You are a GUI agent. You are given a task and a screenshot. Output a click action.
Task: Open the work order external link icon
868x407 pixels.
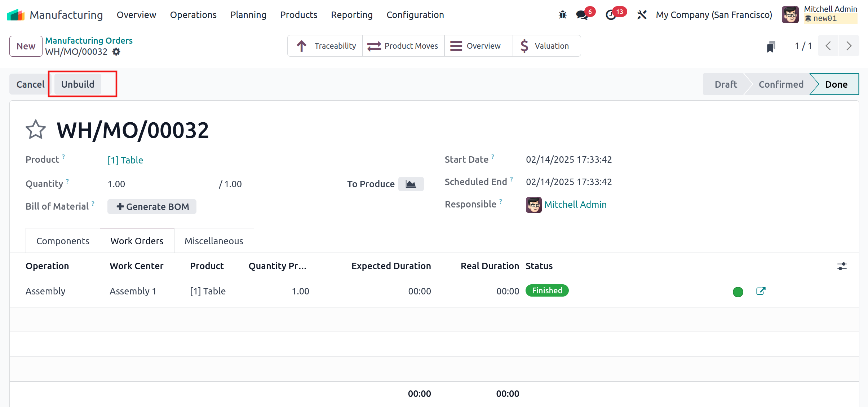761,291
